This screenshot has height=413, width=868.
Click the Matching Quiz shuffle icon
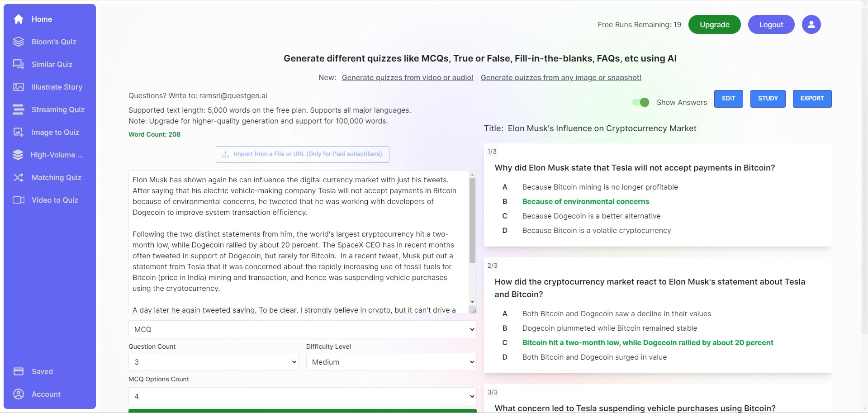(x=19, y=177)
